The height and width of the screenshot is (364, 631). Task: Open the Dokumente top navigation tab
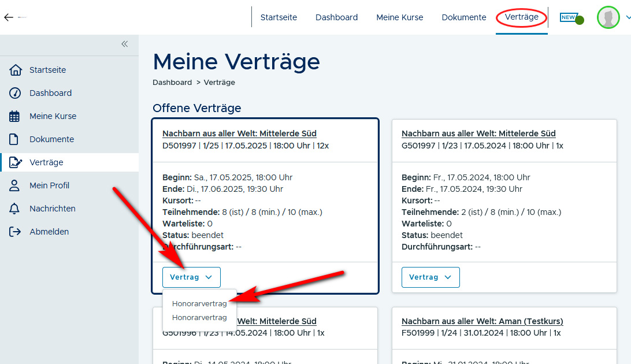coord(464,17)
